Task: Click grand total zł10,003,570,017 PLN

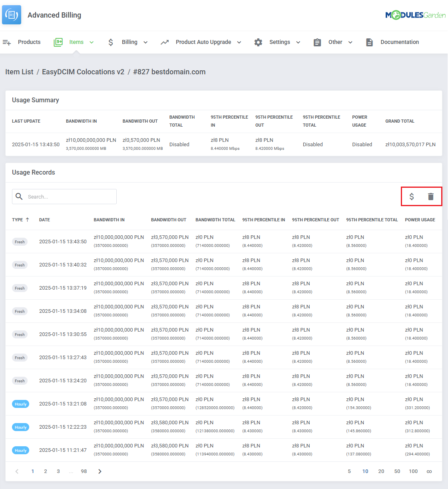Action: tap(410, 144)
